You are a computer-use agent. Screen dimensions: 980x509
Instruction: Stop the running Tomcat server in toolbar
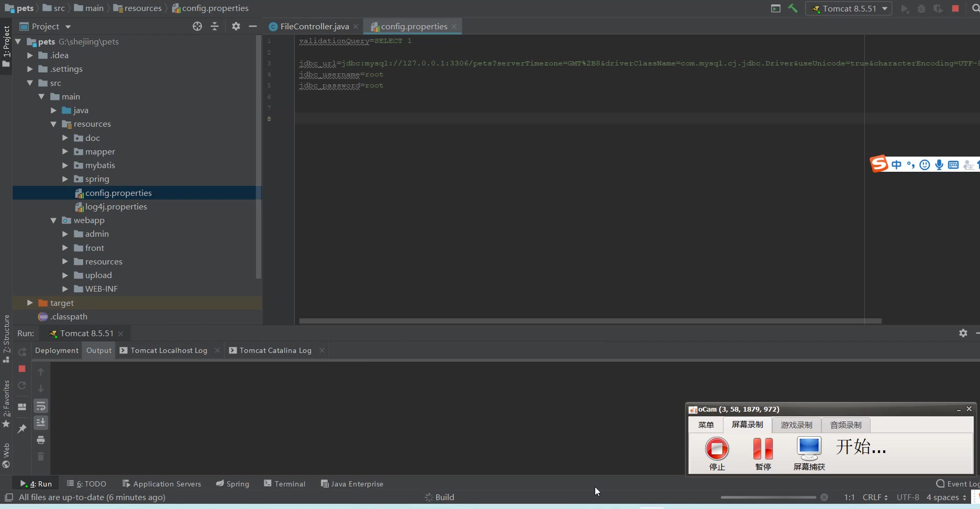955,8
